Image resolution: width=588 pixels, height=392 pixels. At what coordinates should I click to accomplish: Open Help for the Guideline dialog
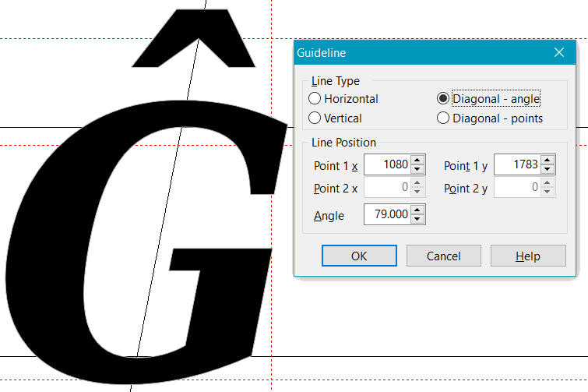(x=528, y=256)
